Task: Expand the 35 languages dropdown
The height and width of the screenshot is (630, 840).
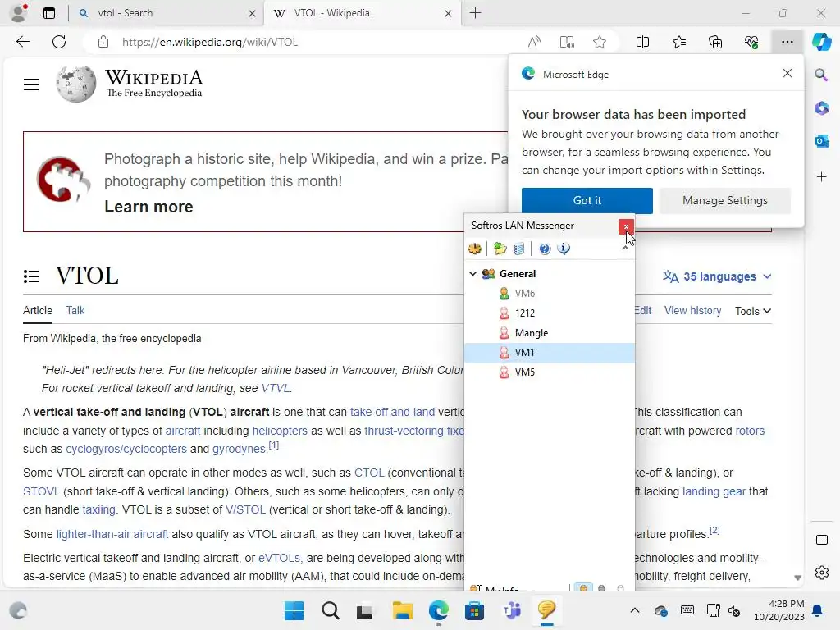Action: coord(717,276)
